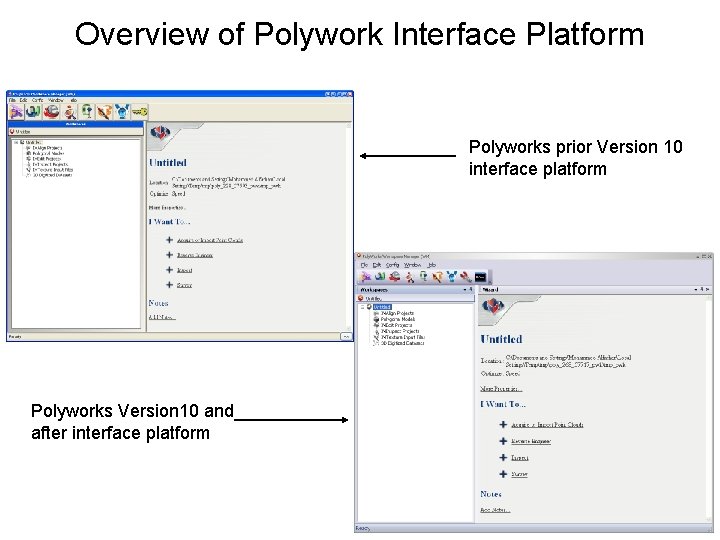Collapse the Untitled tree node in Version 10 window
This screenshot has height=540, width=720.
pos(362,307)
